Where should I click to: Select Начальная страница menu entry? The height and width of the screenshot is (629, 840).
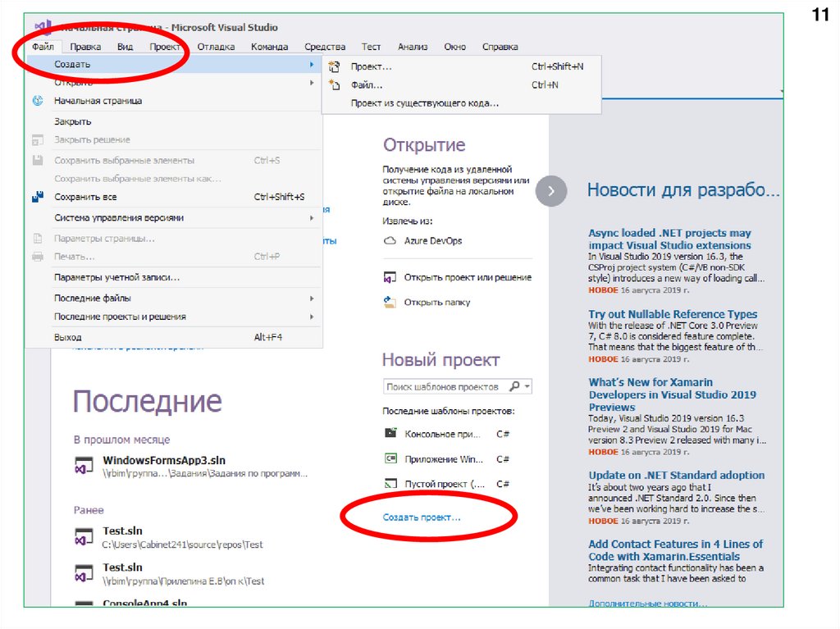point(174,101)
